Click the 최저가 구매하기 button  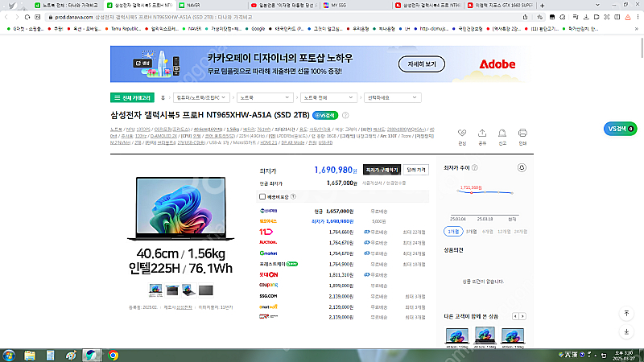click(382, 170)
